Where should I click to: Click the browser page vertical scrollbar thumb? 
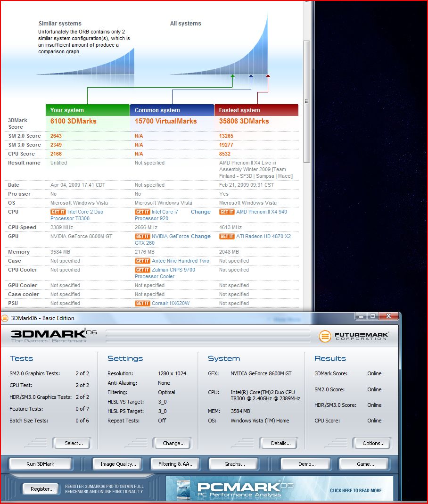coord(306,101)
